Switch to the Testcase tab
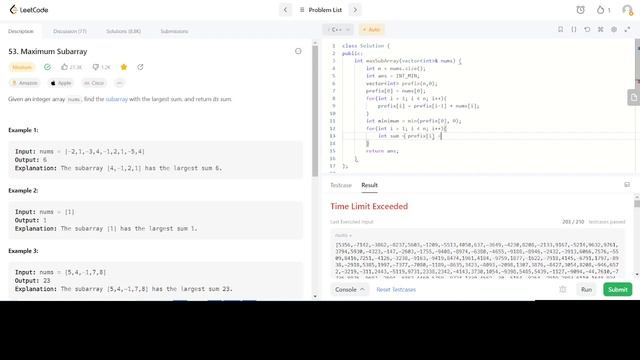 [x=341, y=185]
